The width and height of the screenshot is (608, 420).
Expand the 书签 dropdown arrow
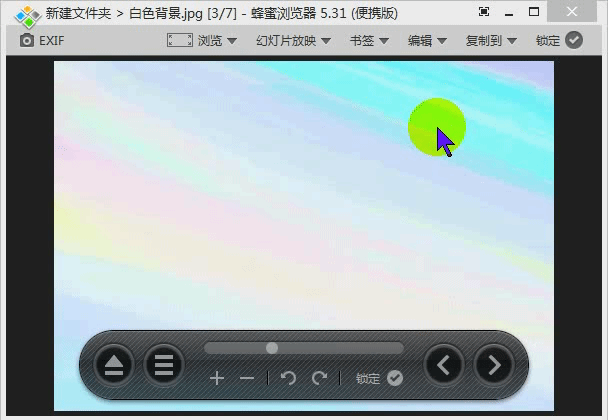[384, 41]
